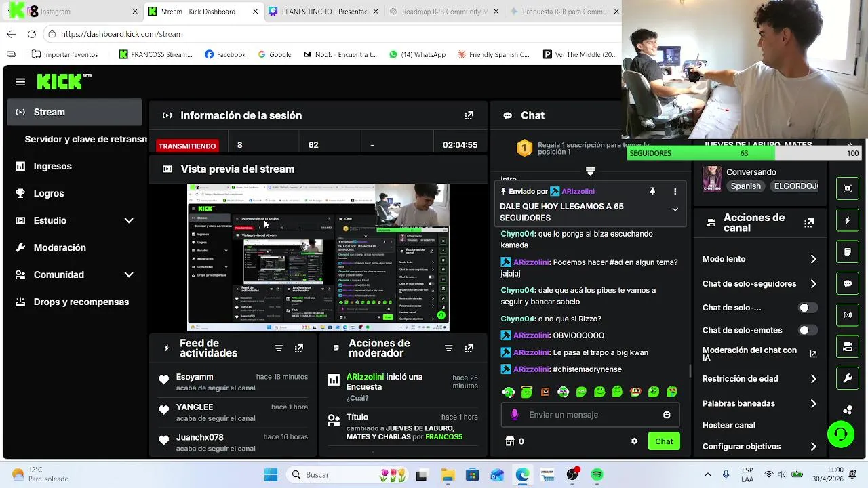Open Spotify from the taskbar
Image resolution: width=868 pixels, height=488 pixels.
(x=597, y=475)
